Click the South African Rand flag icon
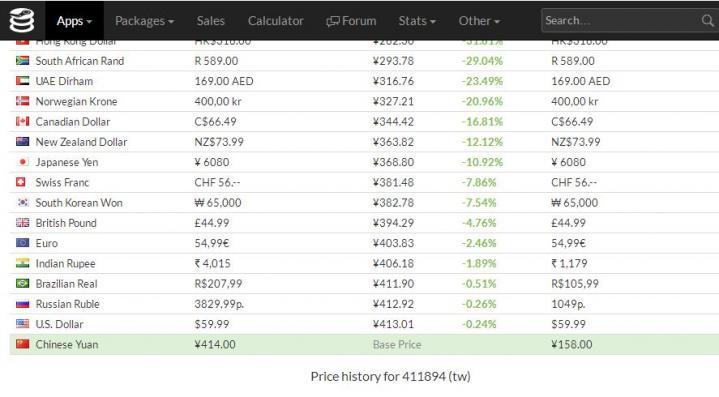Image resolution: width=719 pixels, height=397 pixels. pyautogui.click(x=22, y=61)
